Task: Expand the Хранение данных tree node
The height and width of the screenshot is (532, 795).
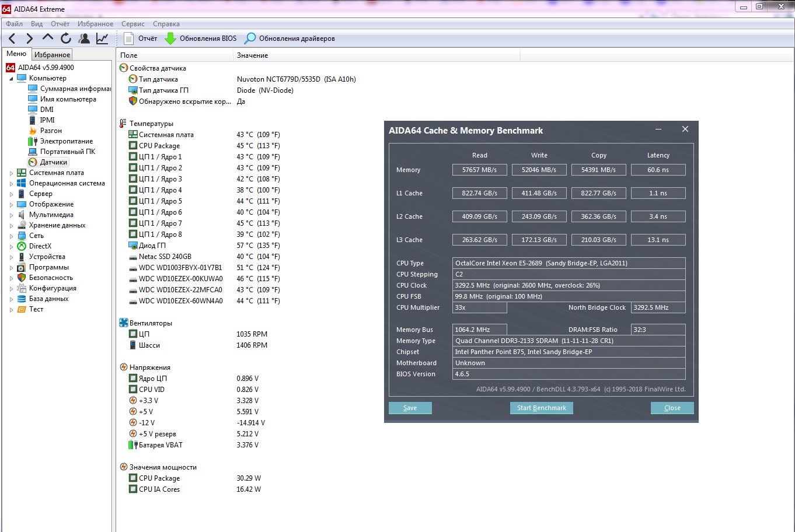Action: pyautogui.click(x=11, y=225)
